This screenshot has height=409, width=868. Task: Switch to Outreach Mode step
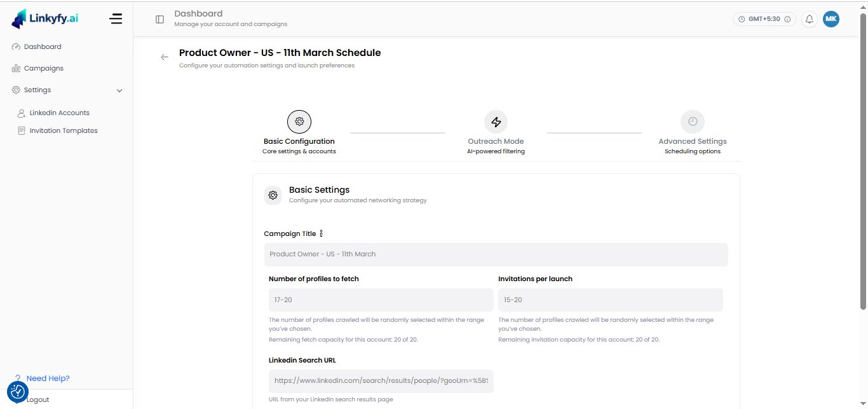(x=496, y=141)
